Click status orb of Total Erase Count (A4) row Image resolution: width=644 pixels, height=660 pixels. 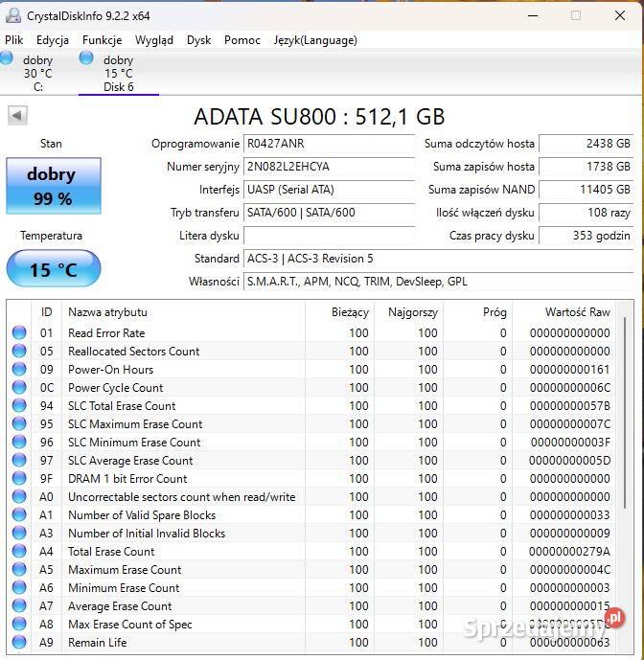coord(19,551)
